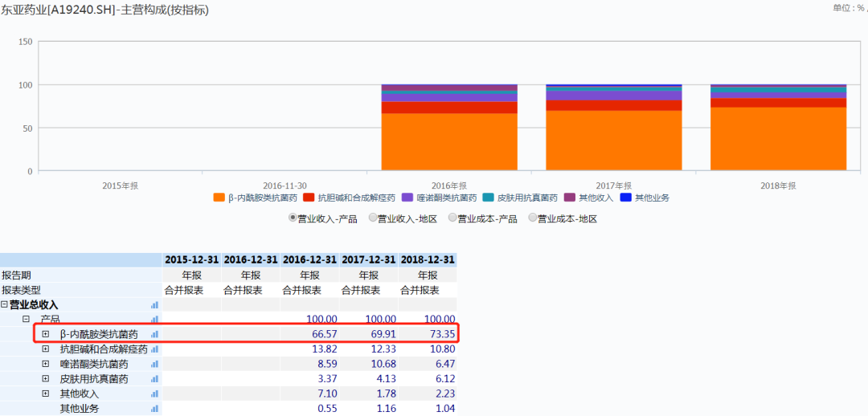Select 营业收入-地区 radio button
868x416 pixels.
[x=373, y=218]
